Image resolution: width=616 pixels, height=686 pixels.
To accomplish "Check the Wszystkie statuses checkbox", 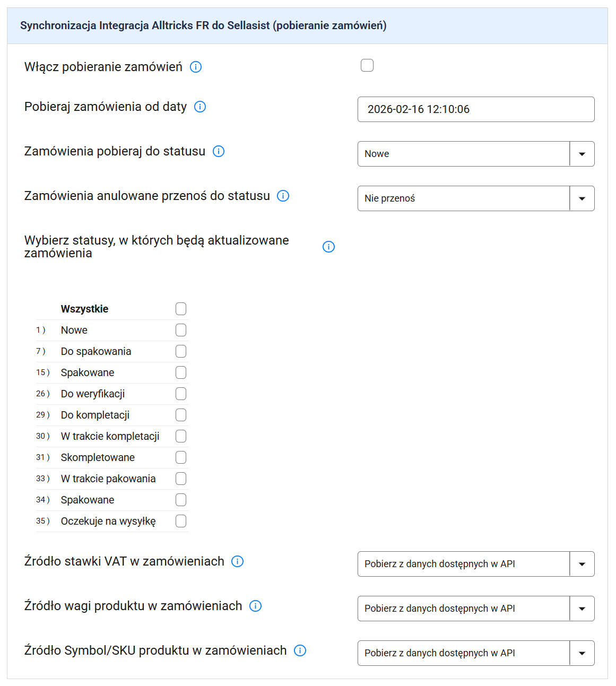I will tap(181, 309).
